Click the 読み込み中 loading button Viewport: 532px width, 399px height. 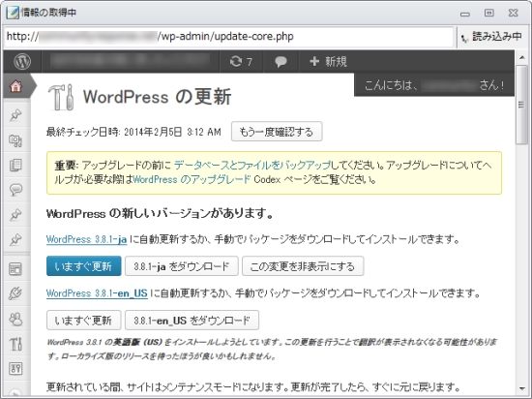tap(491, 37)
